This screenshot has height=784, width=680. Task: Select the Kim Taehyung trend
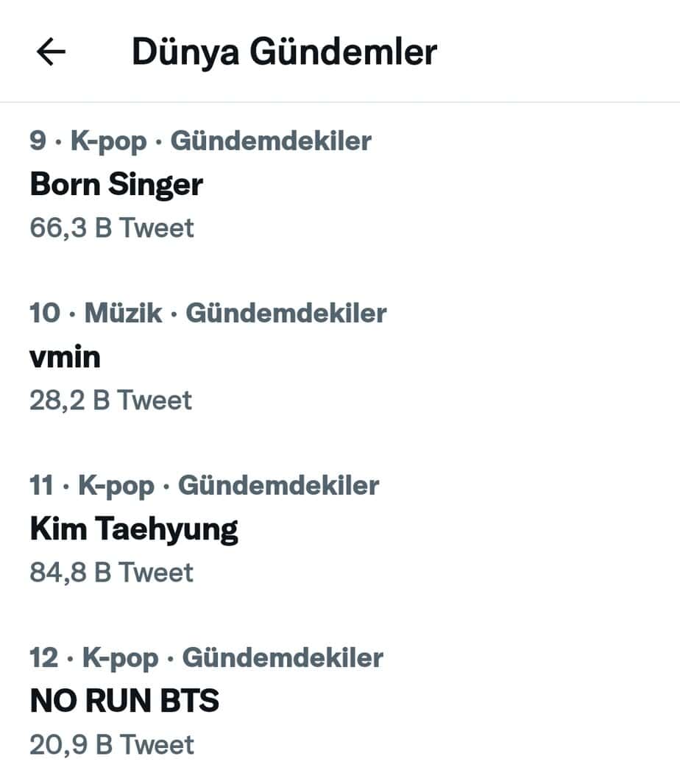click(x=134, y=529)
